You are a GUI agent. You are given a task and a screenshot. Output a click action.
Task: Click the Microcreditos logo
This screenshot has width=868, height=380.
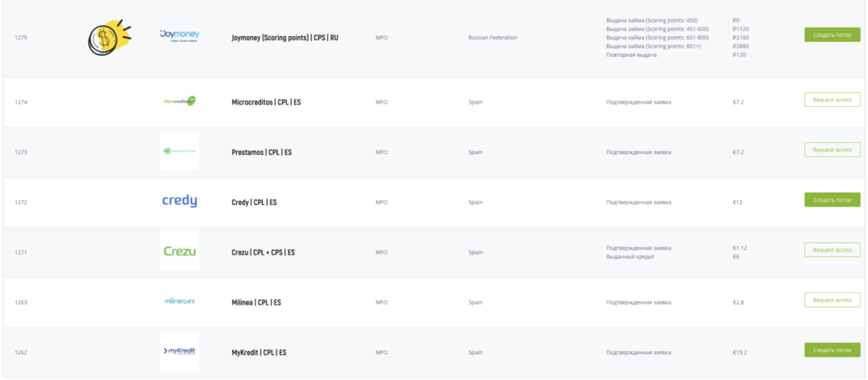tap(179, 101)
